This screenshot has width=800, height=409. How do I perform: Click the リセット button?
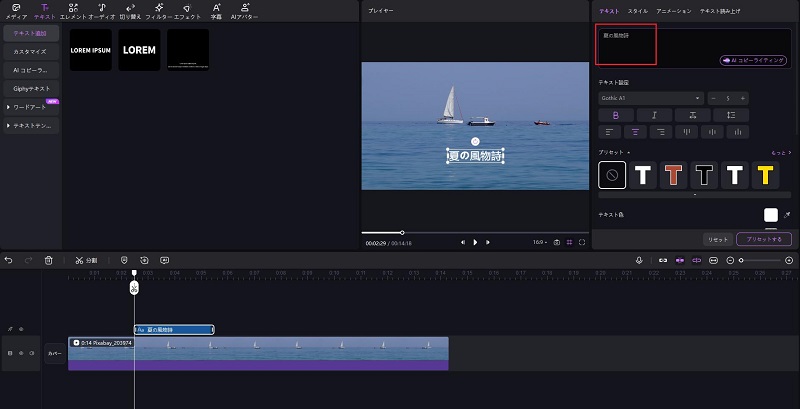717,240
